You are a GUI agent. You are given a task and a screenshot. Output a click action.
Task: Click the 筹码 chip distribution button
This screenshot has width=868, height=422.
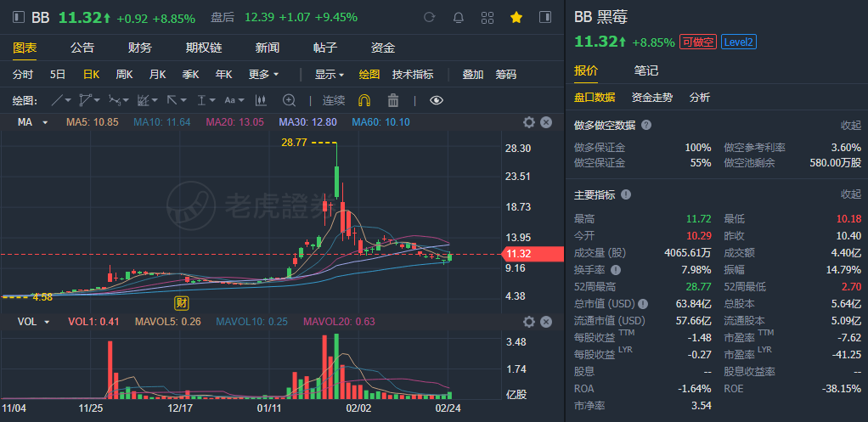click(x=506, y=74)
